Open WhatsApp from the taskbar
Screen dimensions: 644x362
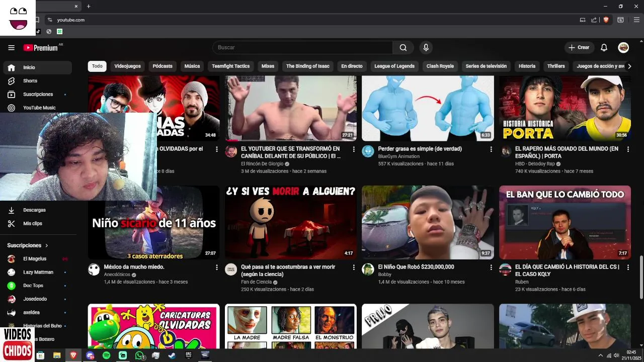(139, 355)
